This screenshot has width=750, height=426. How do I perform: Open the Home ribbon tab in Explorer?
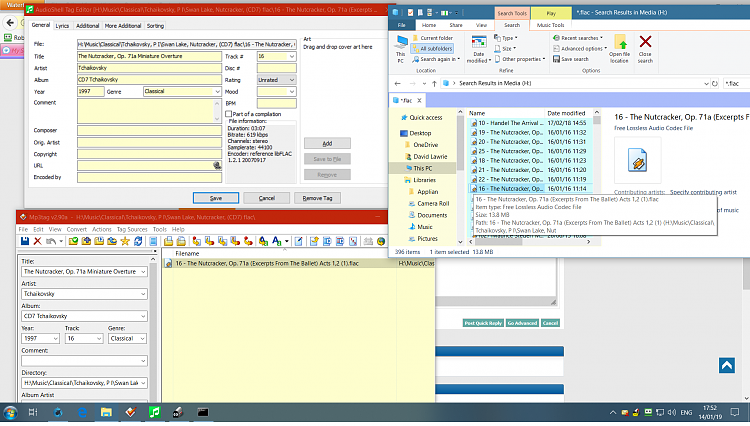click(x=429, y=25)
